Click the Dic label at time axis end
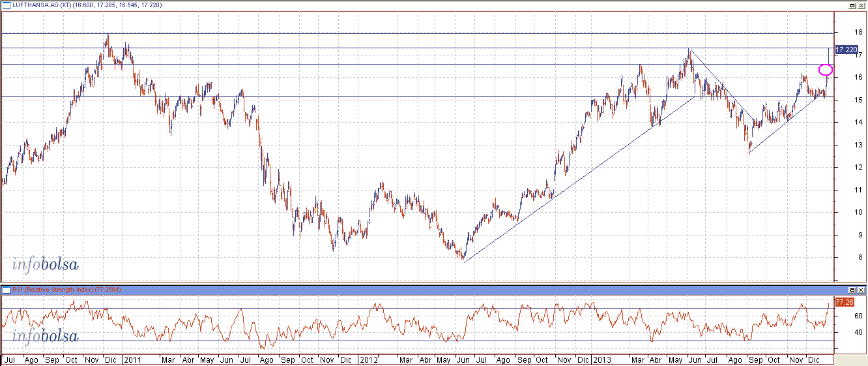This screenshot has height=366, width=868. click(813, 360)
